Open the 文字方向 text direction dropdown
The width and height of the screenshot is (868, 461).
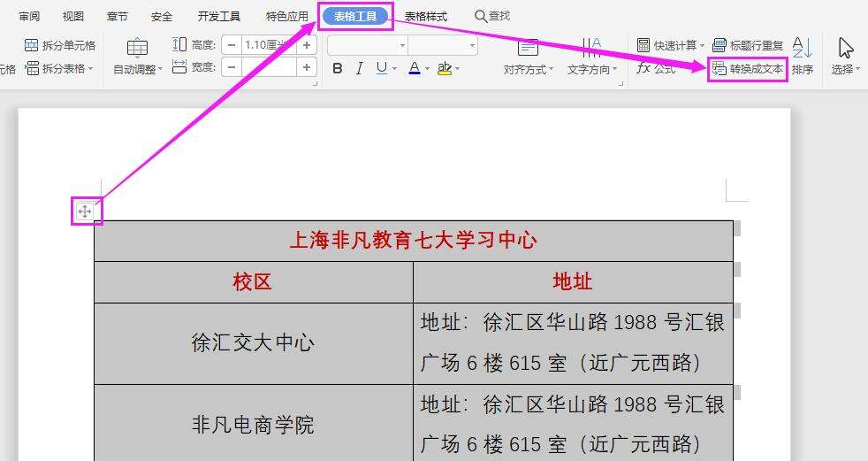pos(591,57)
